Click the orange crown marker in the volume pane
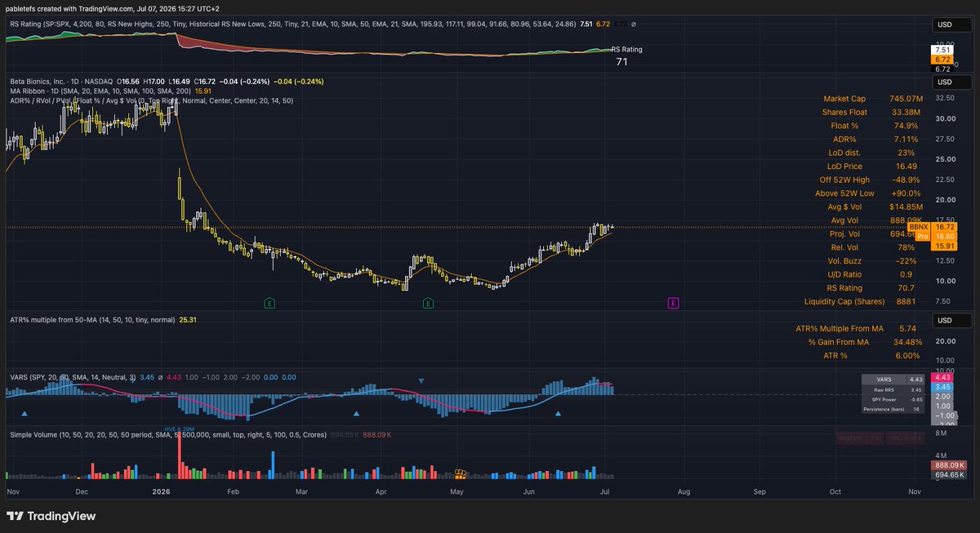This screenshot has height=533, width=980. pos(461,473)
